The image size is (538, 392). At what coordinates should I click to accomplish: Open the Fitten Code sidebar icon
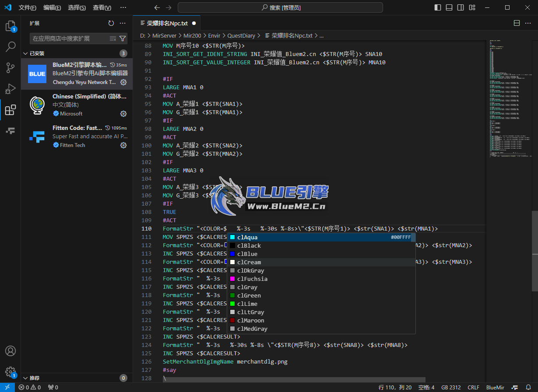point(11,130)
